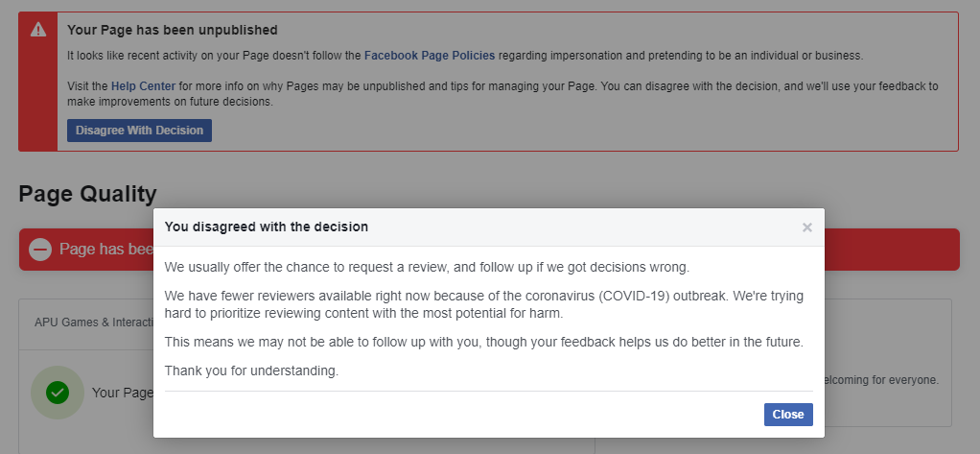
Task: Click the 'Page Quality' heading
Action: pos(87,195)
